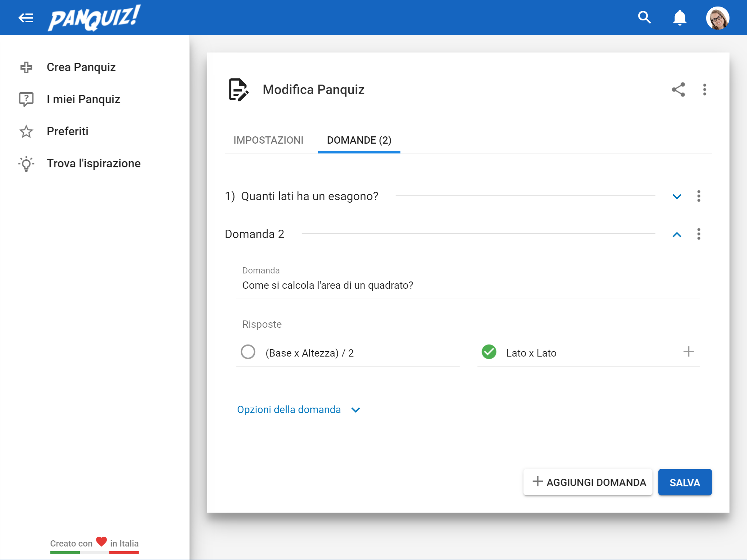Click the Modifica Panquiz title

[x=314, y=90]
